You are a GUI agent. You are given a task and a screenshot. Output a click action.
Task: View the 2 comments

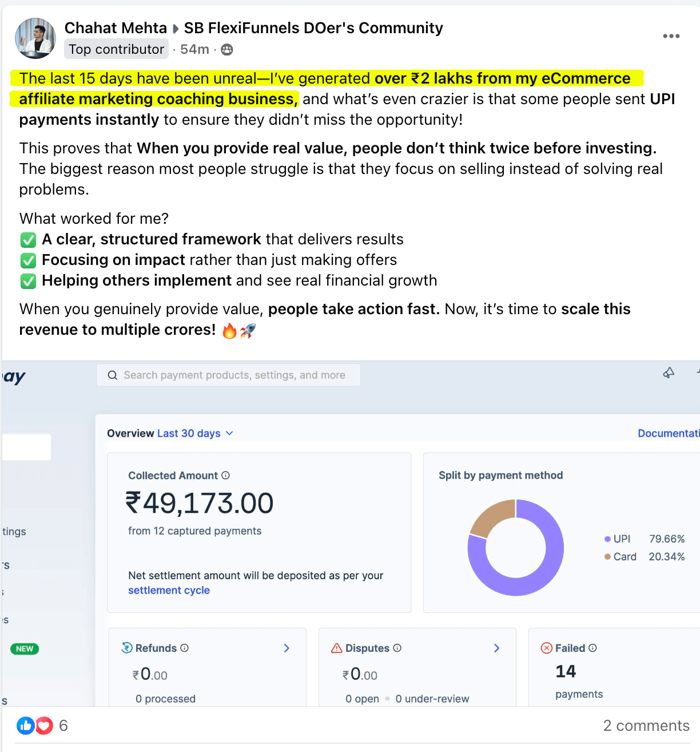click(646, 726)
